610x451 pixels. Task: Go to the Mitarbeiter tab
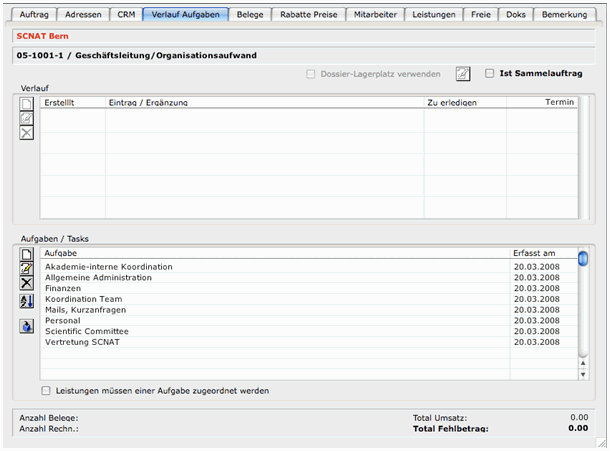pyautogui.click(x=376, y=15)
